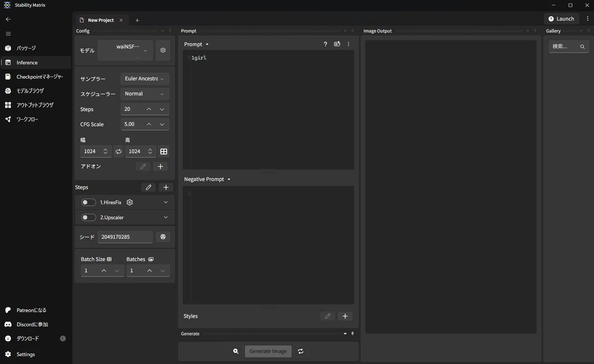Open the Generate panel dropdown arrow
594x364 pixels.
(345, 334)
